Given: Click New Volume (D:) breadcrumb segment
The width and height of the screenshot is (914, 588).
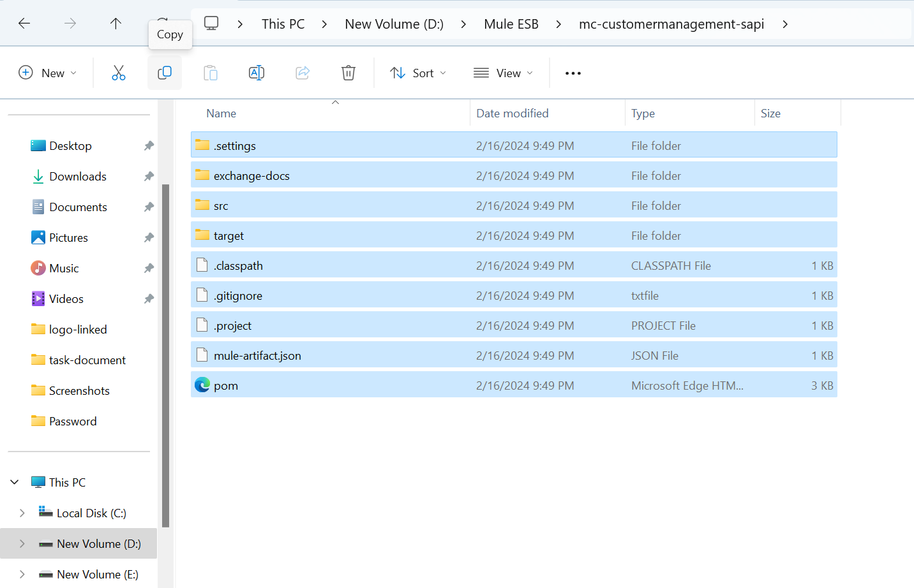Looking at the screenshot, I should coord(394,24).
